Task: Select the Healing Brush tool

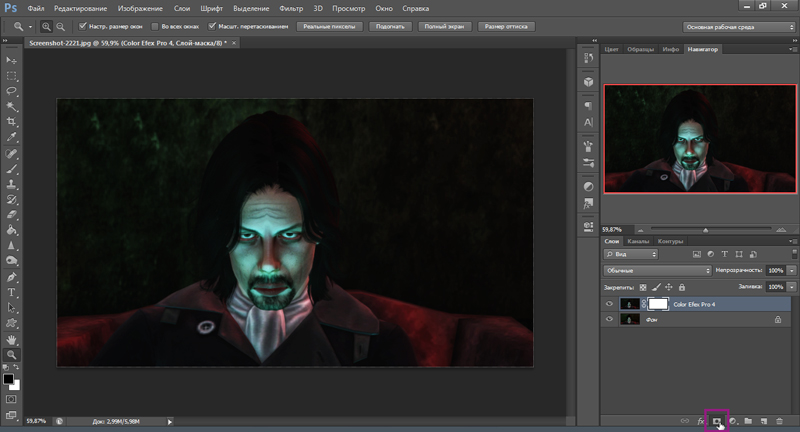Action: coord(11,154)
